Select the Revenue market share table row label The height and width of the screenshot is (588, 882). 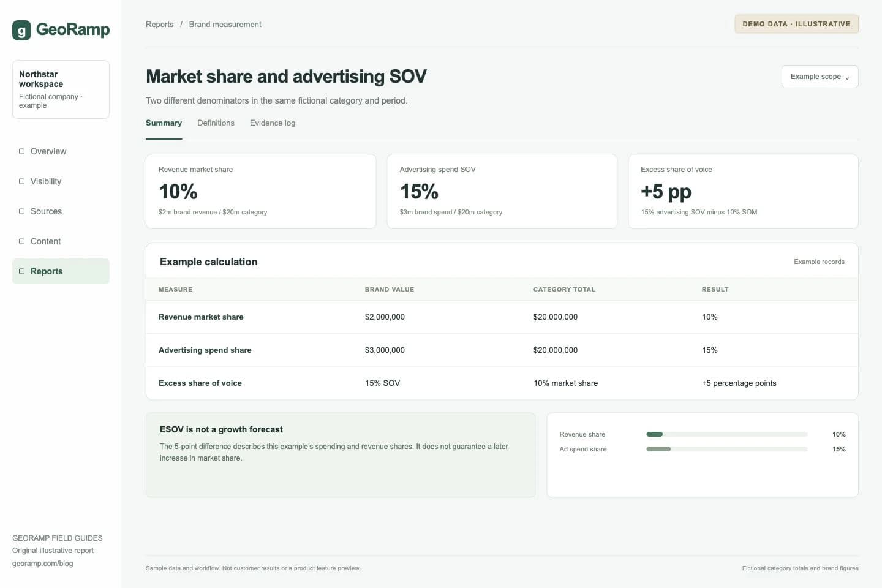(201, 317)
